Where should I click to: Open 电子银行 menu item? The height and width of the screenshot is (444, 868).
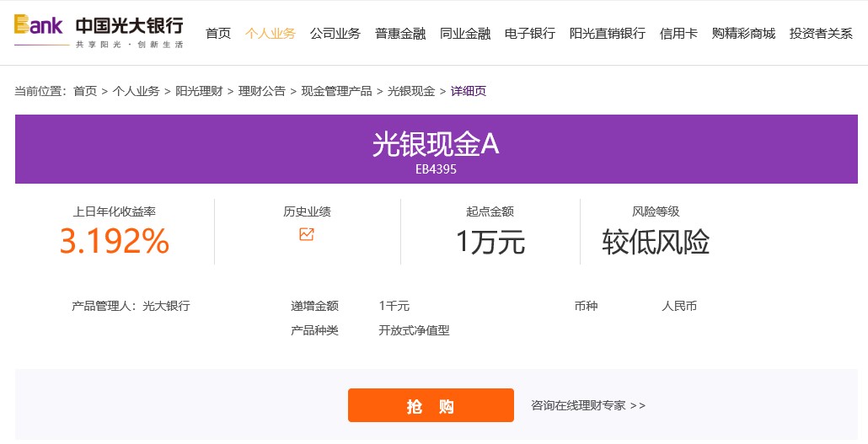[x=530, y=33]
